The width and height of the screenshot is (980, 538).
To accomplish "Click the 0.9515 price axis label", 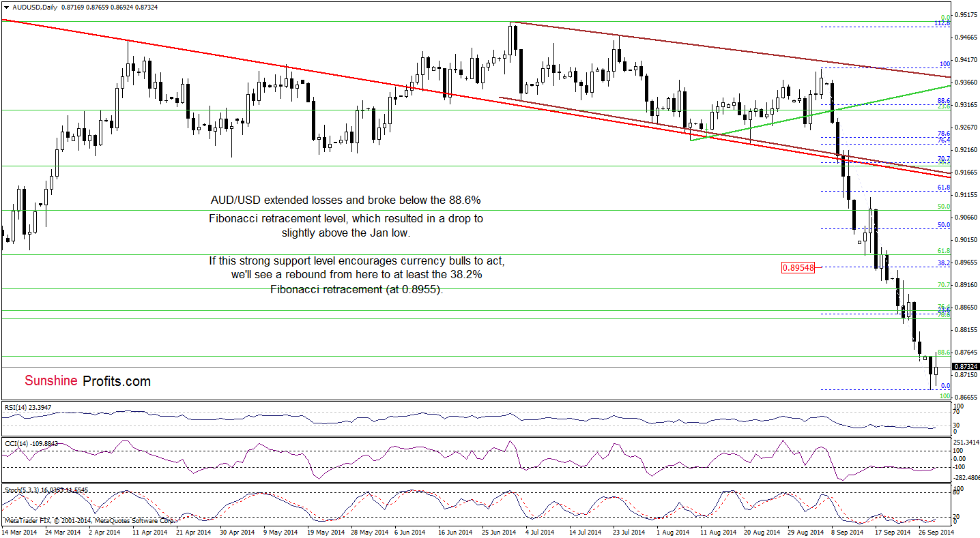I will [x=966, y=14].
